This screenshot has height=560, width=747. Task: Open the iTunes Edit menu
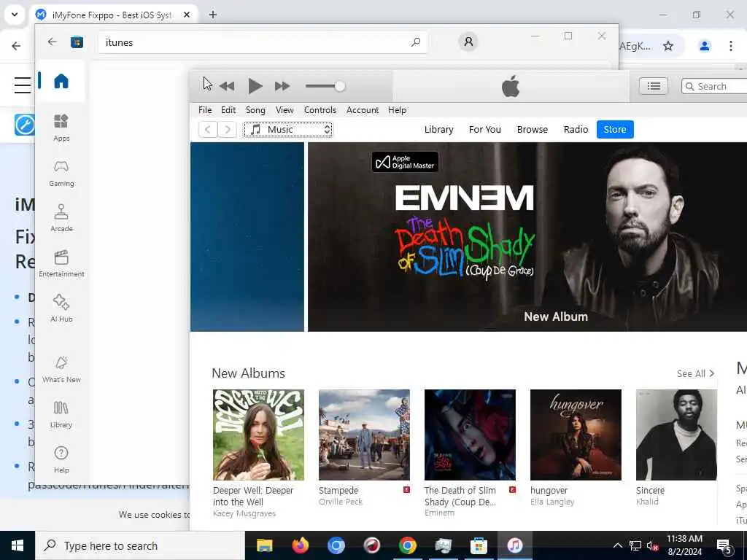tap(228, 110)
